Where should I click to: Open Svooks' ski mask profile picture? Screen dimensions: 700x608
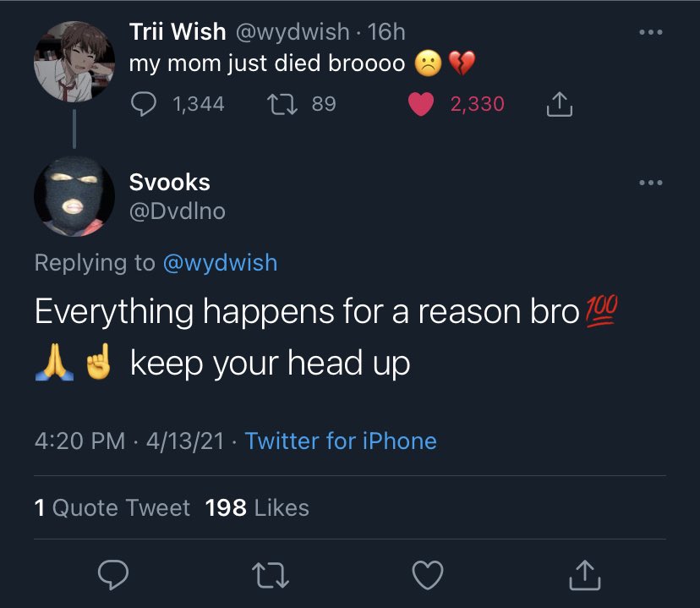74,196
